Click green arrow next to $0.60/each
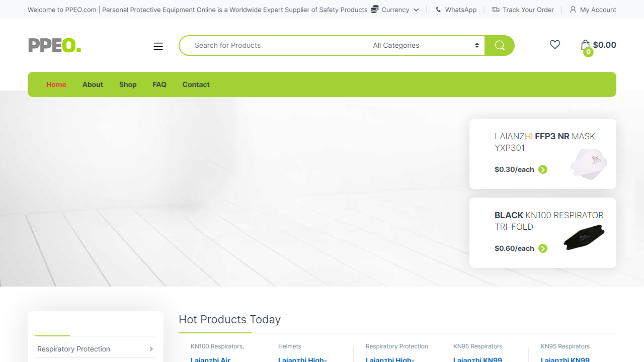644x362 pixels. pyautogui.click(x=543, y=248)
